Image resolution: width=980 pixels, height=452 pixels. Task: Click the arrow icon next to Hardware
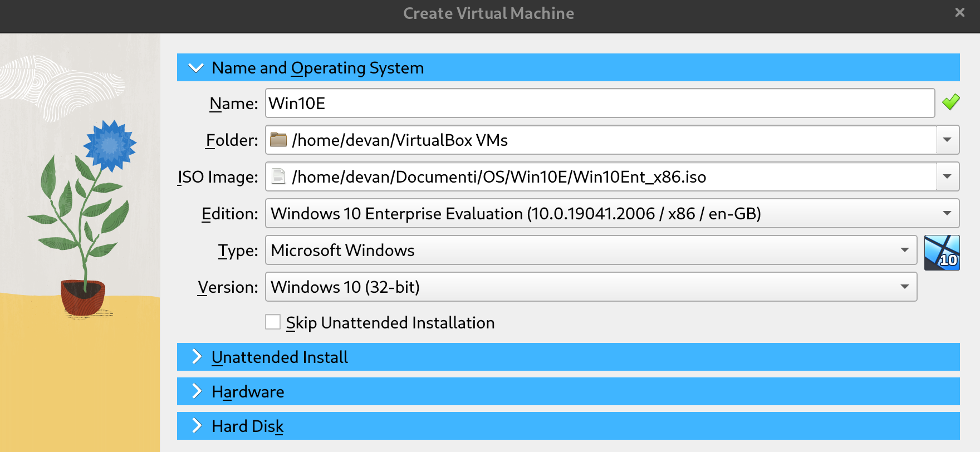(197, 391)
